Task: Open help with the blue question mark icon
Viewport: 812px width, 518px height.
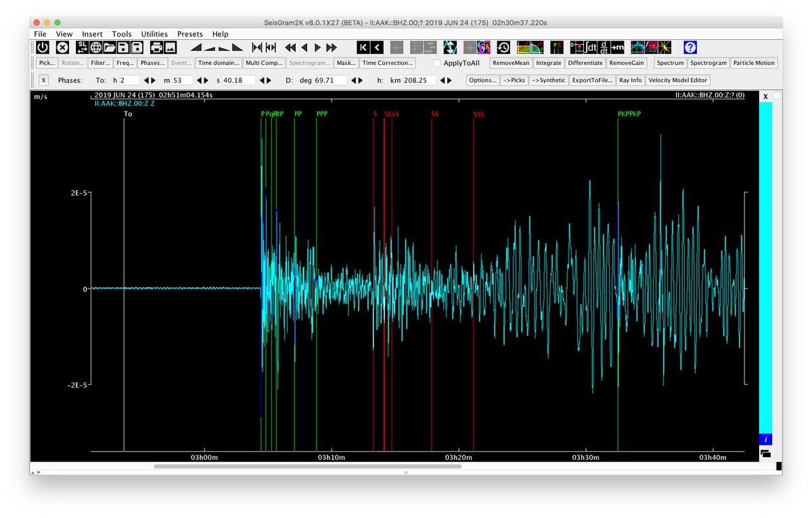Action: [x=690, y=47]
